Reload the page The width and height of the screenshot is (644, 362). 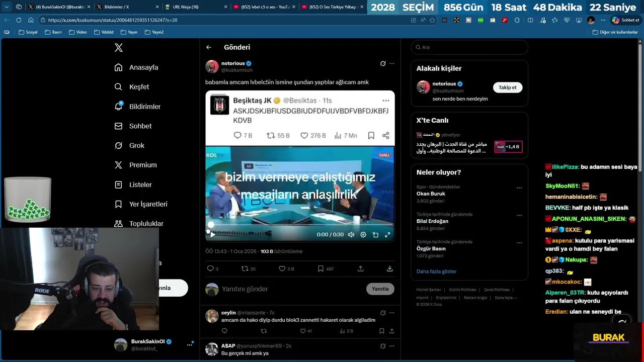(x=19, y=20)
